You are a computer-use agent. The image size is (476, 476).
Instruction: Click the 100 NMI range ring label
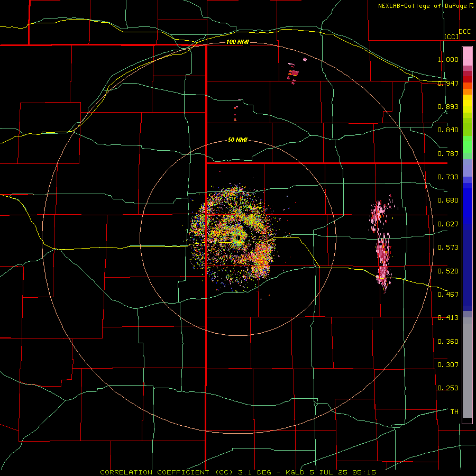click(x=237, y=42)
